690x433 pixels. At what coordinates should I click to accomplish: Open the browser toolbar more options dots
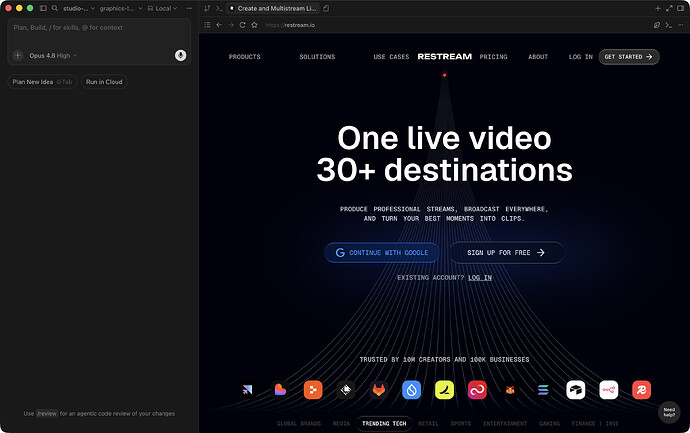click(x=681, y=25)
